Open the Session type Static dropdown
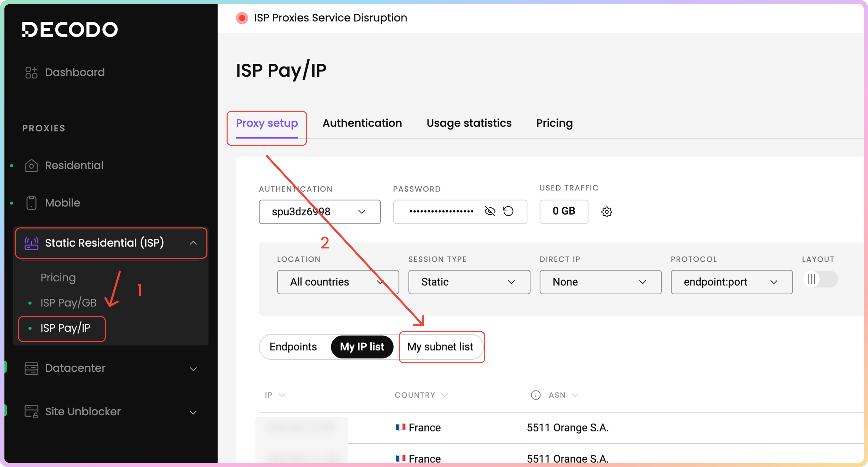The image size is (868, 467). click(469, 282)
